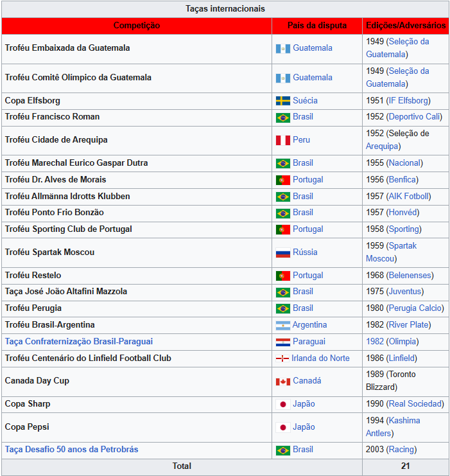Click Guatemala flag in Troféu Embaixada row
This screenshot has height=476, width=450.
(283, 49)
